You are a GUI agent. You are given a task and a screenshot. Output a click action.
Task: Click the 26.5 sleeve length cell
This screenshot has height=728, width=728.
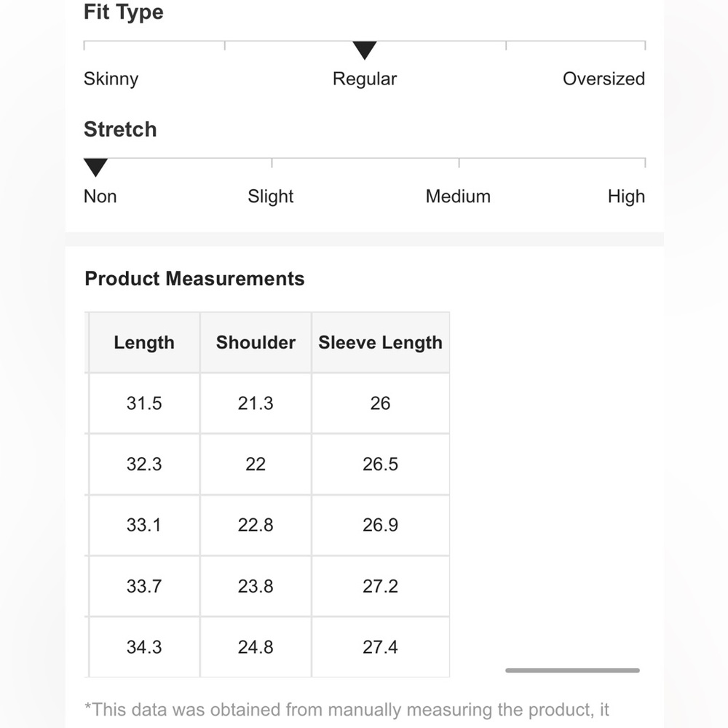(380, 464)
